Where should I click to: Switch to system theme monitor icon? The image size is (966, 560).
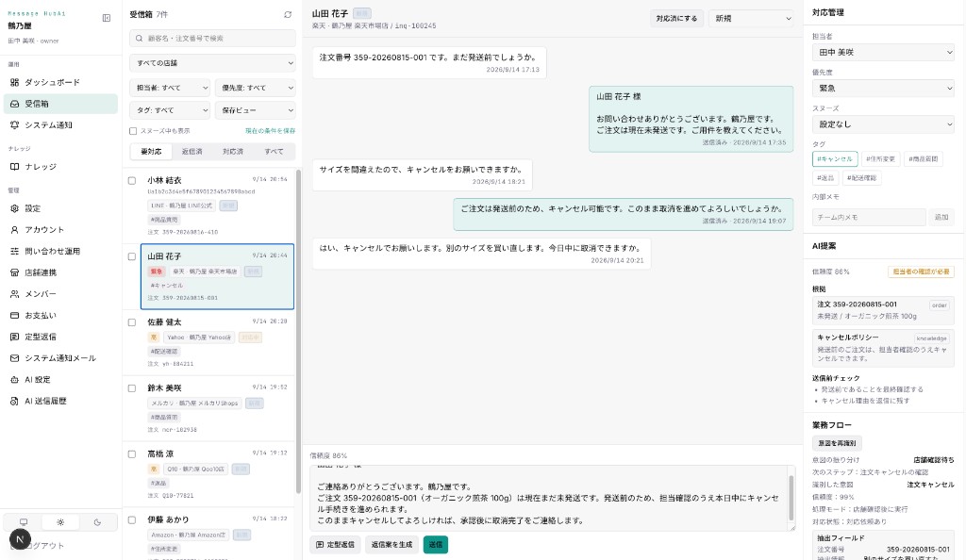pyautogui.click(x=24, y=522)
